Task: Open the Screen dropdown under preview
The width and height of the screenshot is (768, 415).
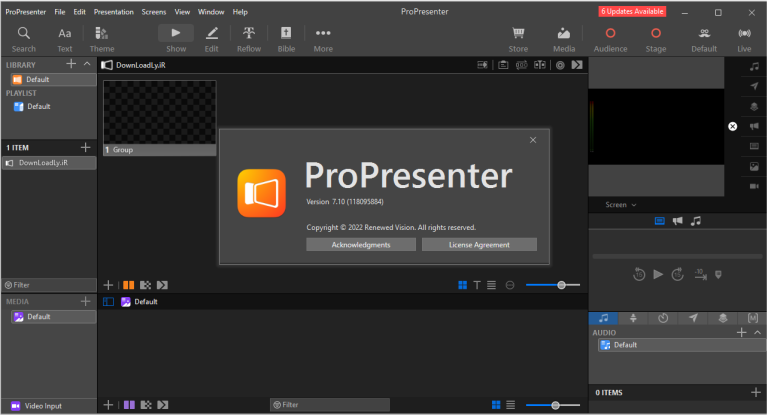Action: tap(621, 205)
